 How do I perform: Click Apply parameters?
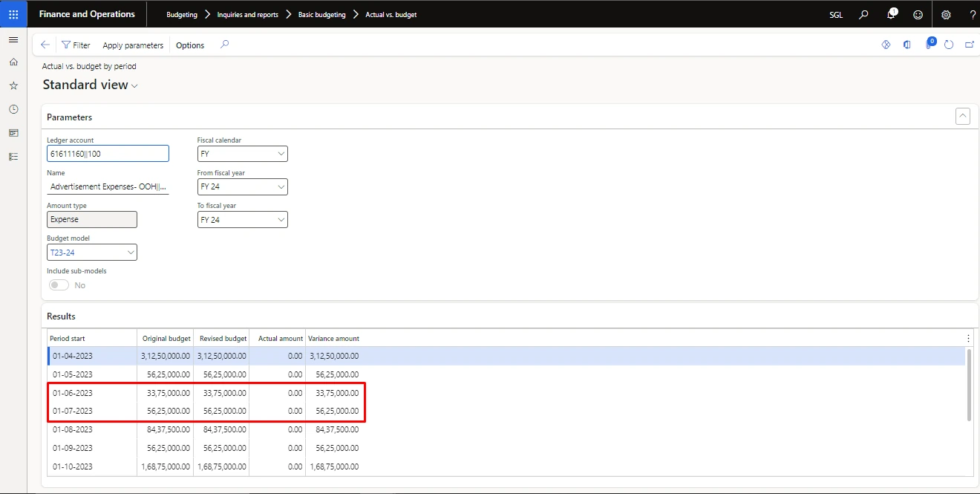tap(133, 45)
